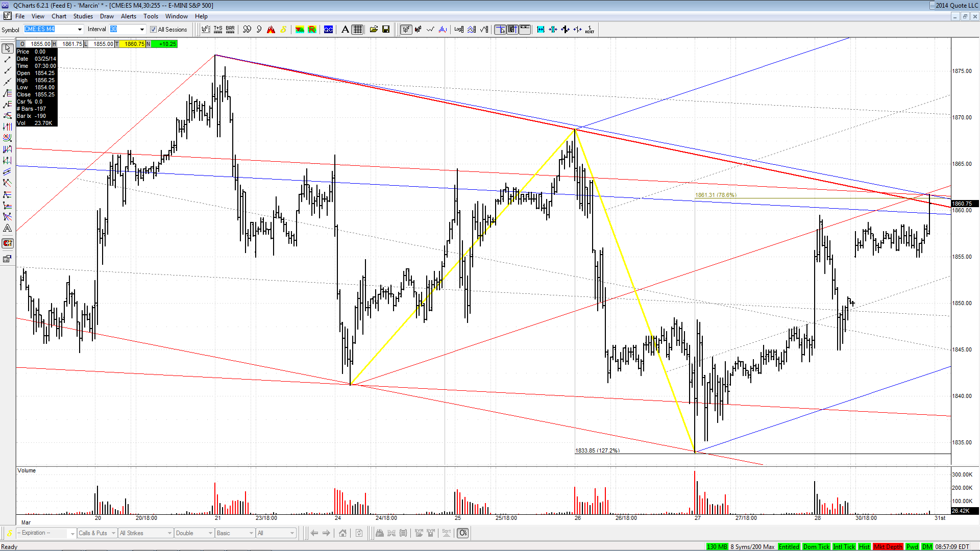Click the Mkt Depth status indicator
The height and width of the screenshot is (551, 980).
pyautogui.click(x=888, y=547)
